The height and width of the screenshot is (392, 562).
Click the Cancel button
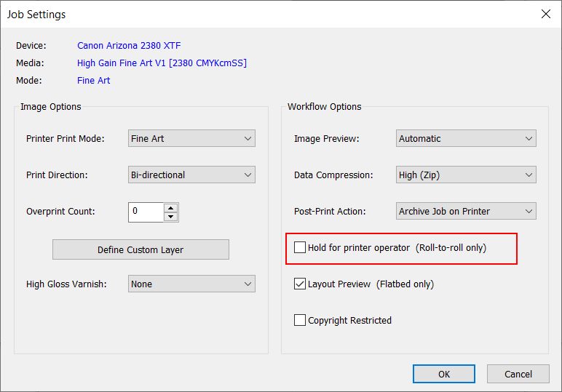pyautogui.click(x=518, y=374)
